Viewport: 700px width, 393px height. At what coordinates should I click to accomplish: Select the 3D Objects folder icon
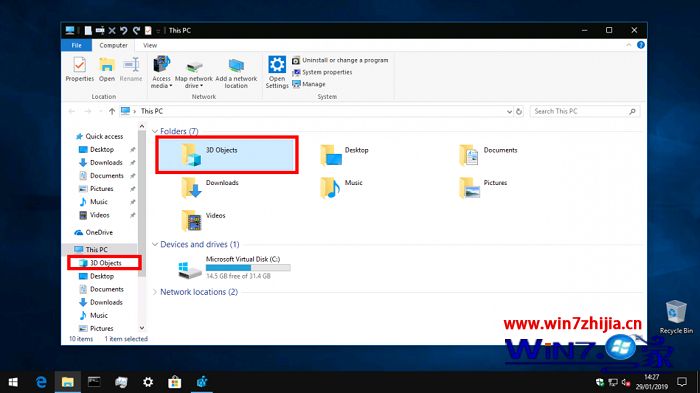192,155
